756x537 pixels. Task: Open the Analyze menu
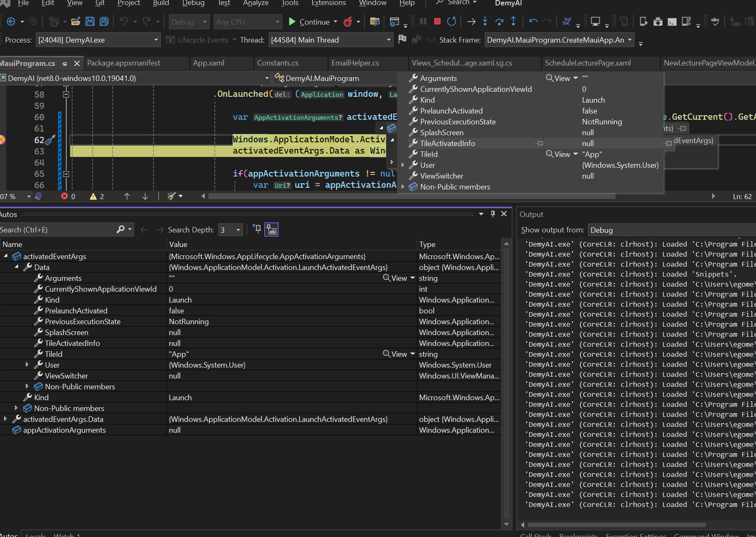coord(256,3)
